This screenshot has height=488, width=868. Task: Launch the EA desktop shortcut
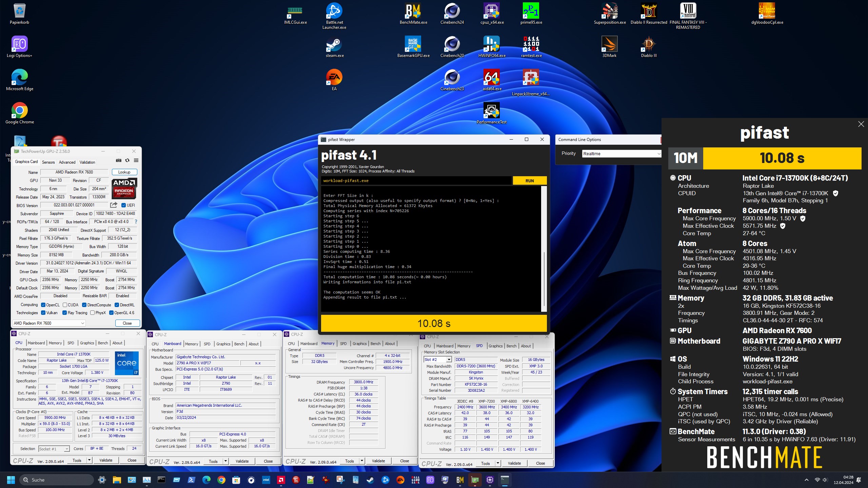click(334, 80)
